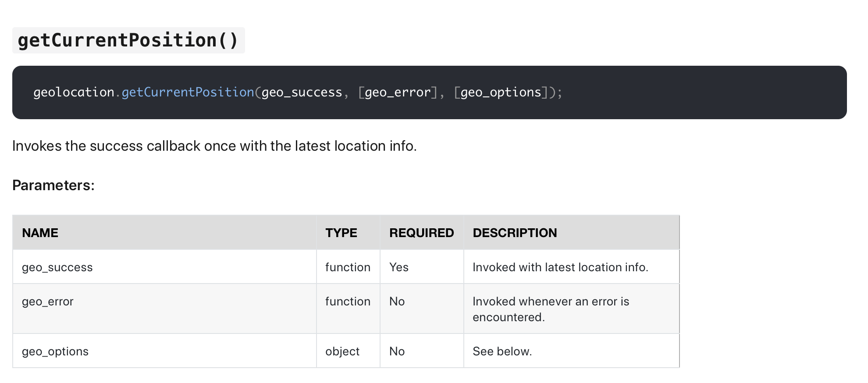Select the geo_success cell in the table
The height and width of the screenshot is (383, 868).
click(57, 267)
